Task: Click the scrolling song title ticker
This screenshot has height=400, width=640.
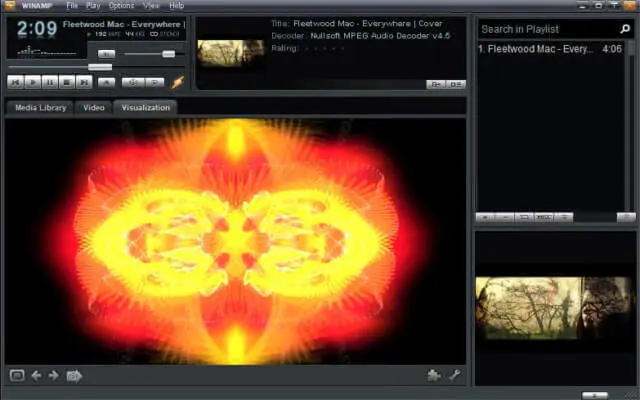Action: coord(124,24)
